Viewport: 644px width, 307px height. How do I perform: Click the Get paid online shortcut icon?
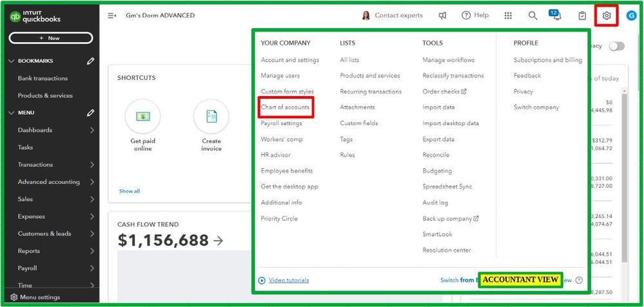click(142, 117)
